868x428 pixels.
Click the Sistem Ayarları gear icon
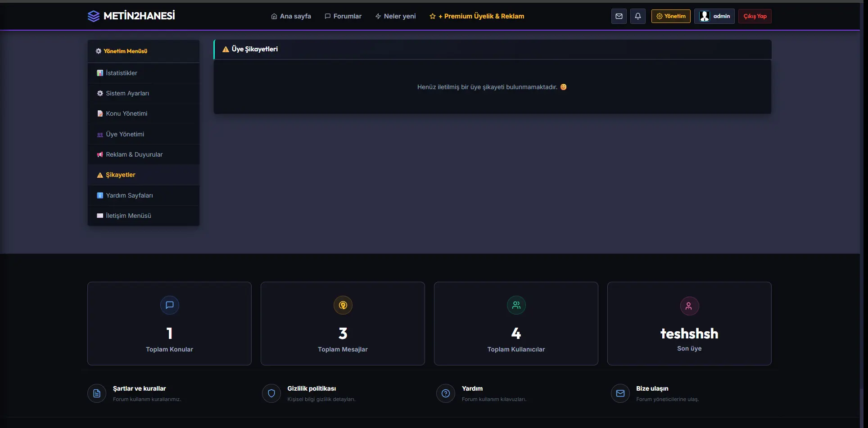(x=100, y=93)
